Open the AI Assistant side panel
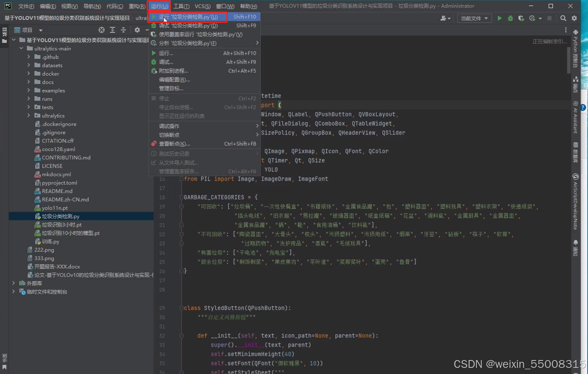 point(575,117)
